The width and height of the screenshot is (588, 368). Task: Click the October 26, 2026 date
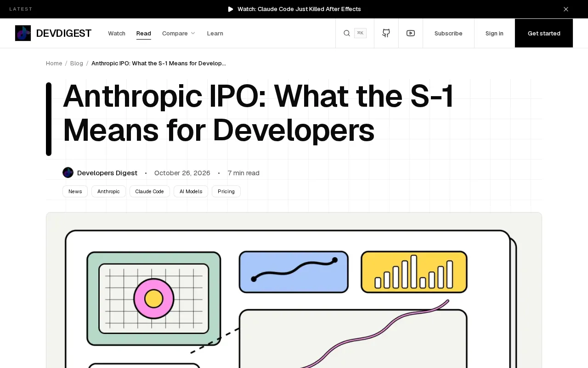point(182,173)
